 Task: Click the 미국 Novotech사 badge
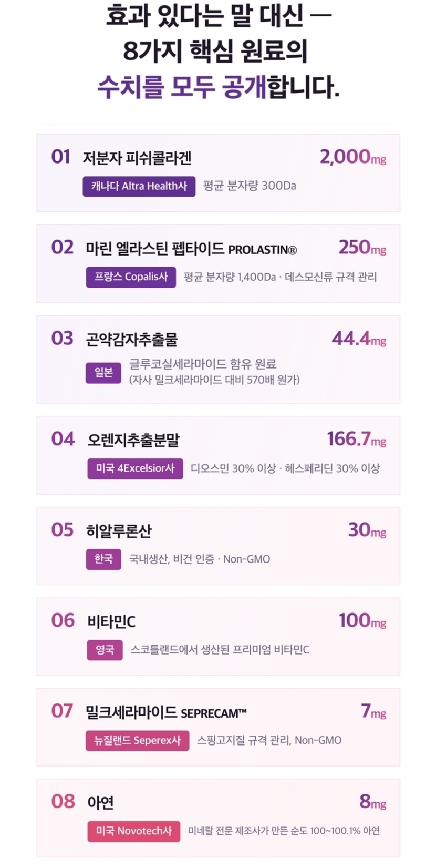tap(133, 831)
